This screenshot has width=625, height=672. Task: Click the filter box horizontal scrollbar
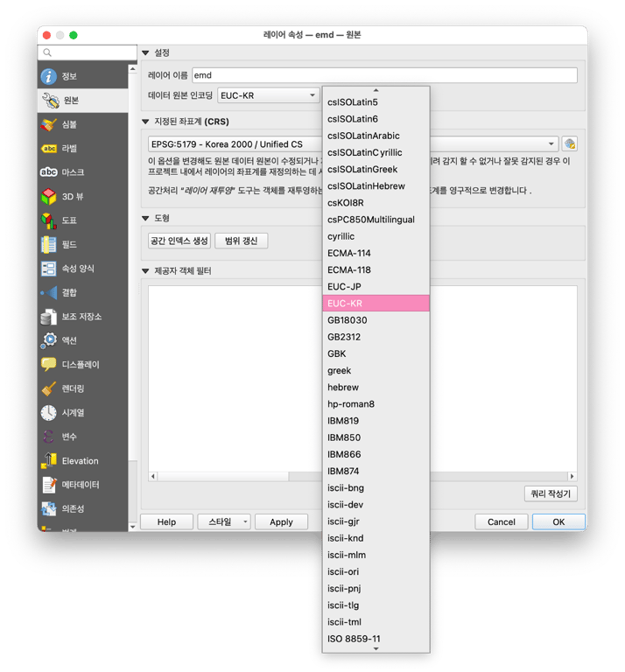tap(223, 476)
